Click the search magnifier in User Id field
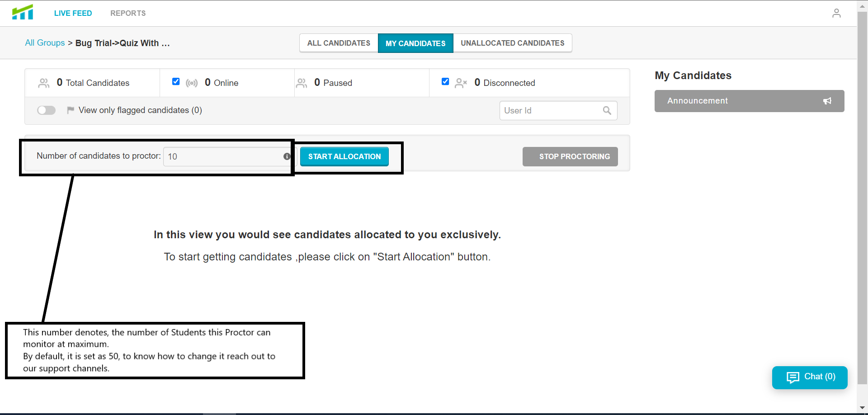Screen dimensions: 868x415 [607, 110]
